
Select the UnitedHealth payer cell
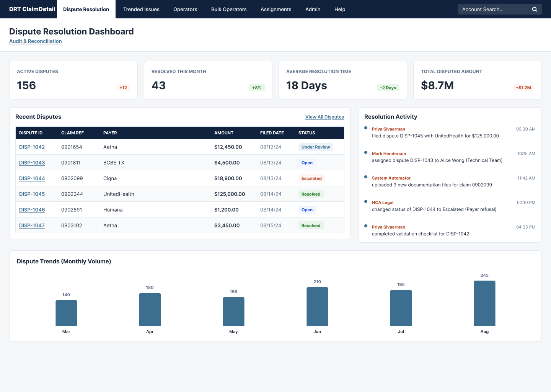tap(119, 194)
